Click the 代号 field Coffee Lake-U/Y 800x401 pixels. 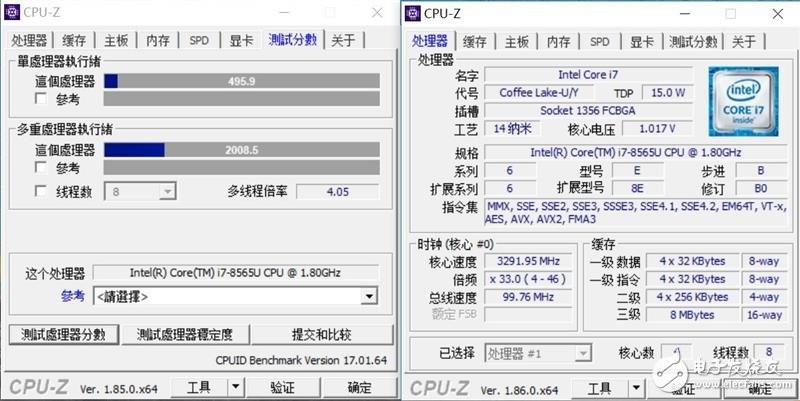point(539,92)
